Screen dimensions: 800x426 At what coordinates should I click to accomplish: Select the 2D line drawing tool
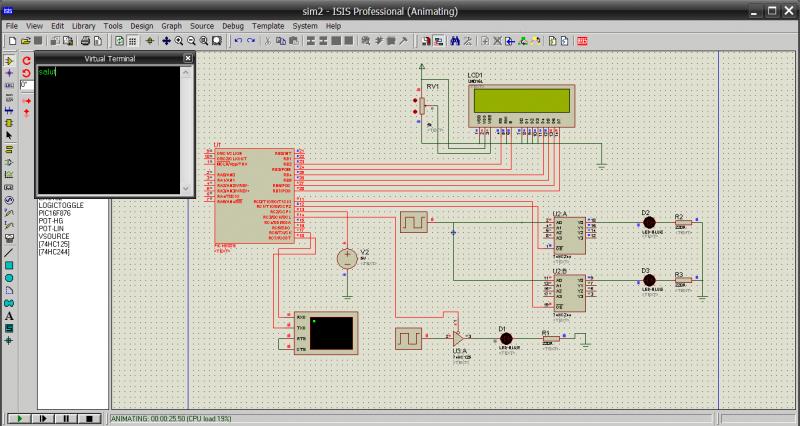[9, 253]
